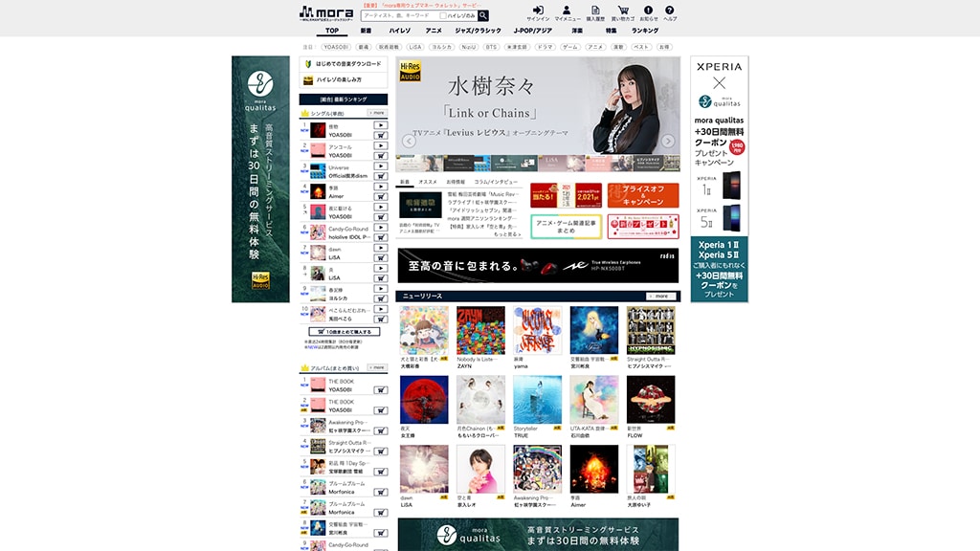Add アンコール single to cart

(x=380, y=156)
